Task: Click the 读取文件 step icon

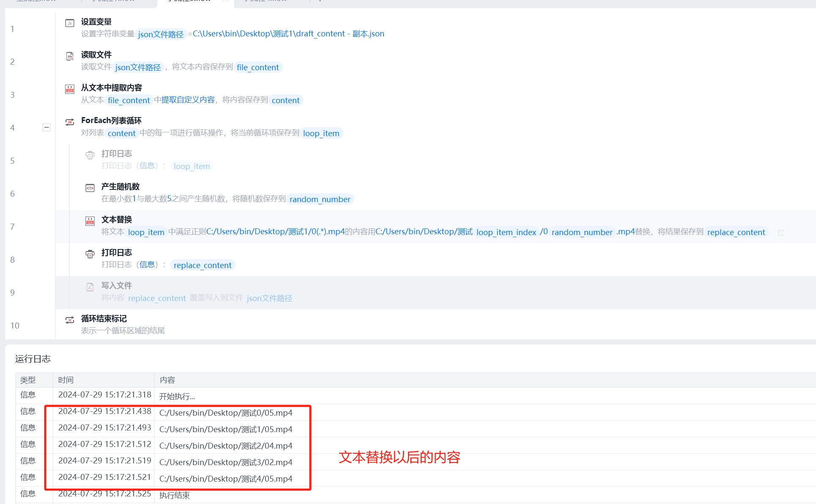Action: 70,56
